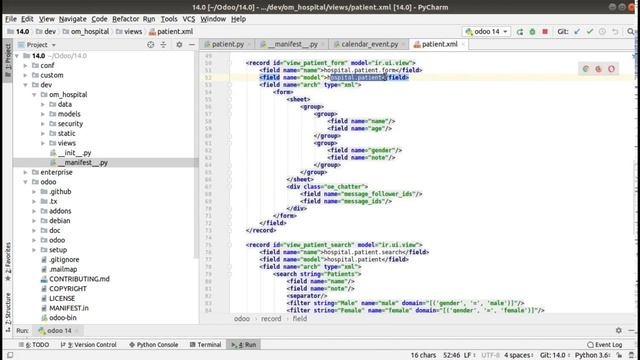Click the Rerun odoo 14 icon

[520, 31]
